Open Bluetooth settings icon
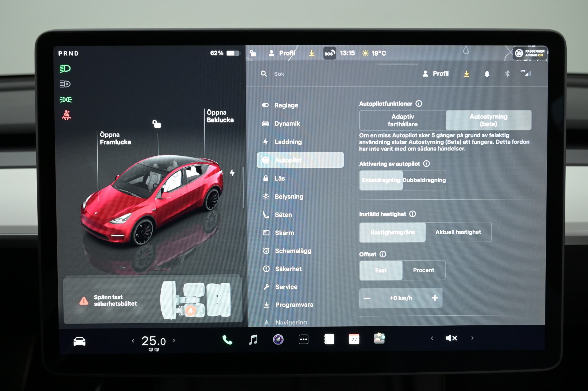Screen dimensions: 588x391 [507, 74]
